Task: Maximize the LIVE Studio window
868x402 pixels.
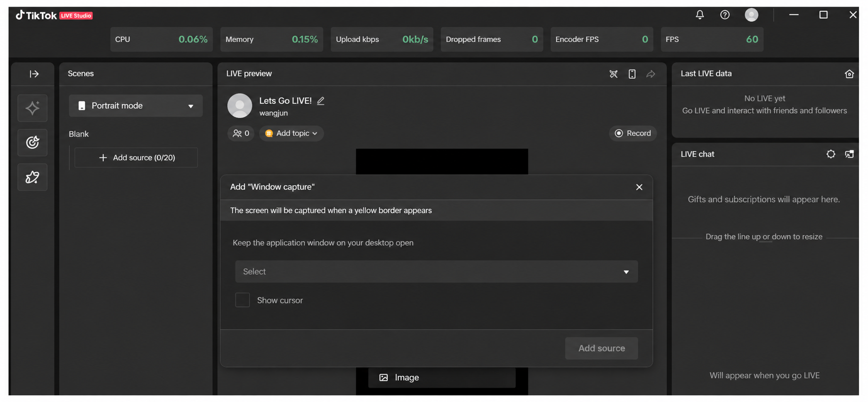Action: click(823, 15)
